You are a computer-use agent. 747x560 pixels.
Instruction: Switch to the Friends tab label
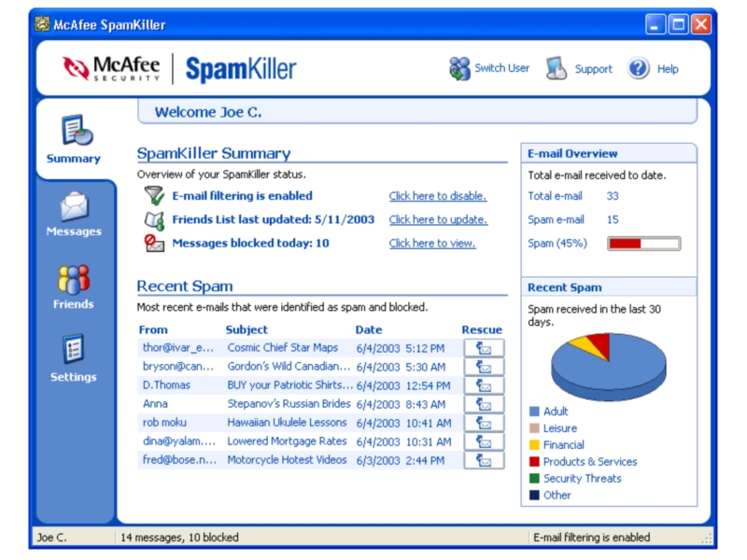(74, 304)
